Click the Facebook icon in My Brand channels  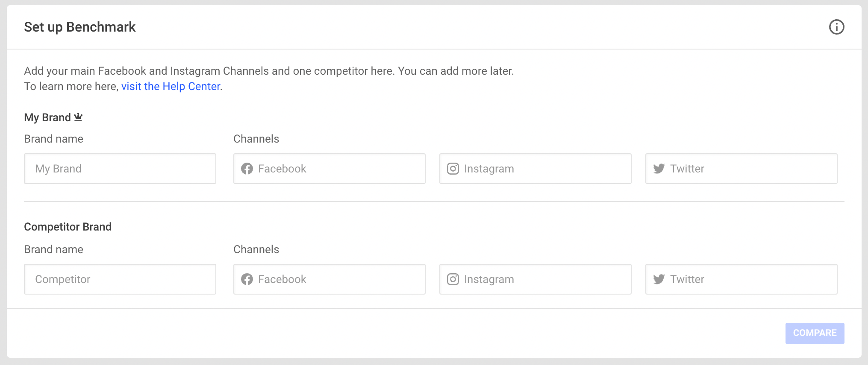(247, 169)
